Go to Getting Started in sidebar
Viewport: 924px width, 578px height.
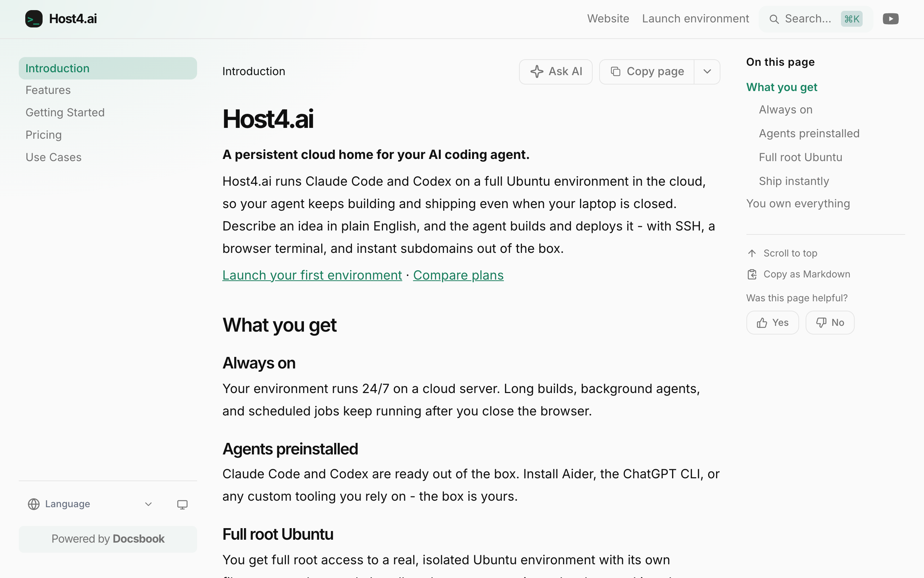(65, 112)
